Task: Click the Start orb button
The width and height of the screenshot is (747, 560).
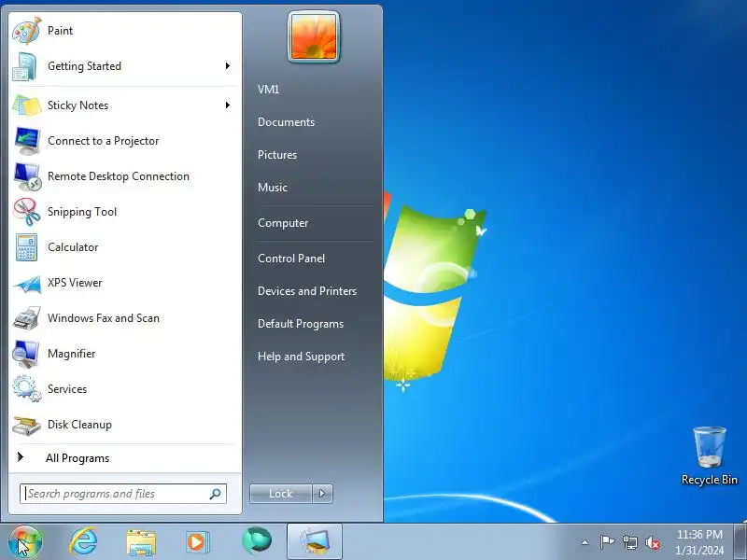Action: tap(25, 542)
